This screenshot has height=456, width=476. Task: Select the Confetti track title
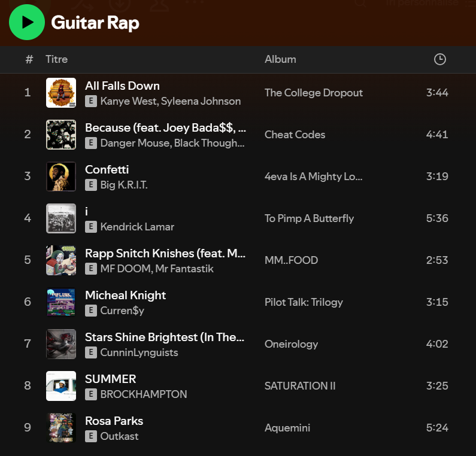pyautogui.click(x=107, y=169)
